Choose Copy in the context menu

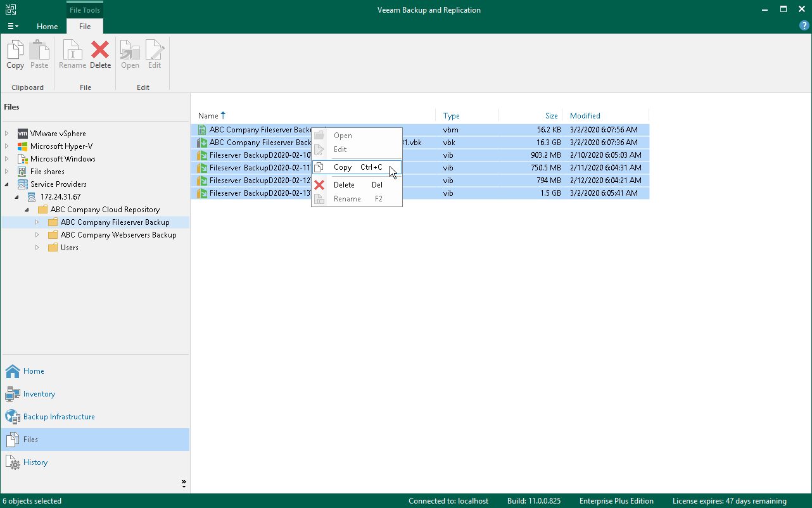click(357, 167)
